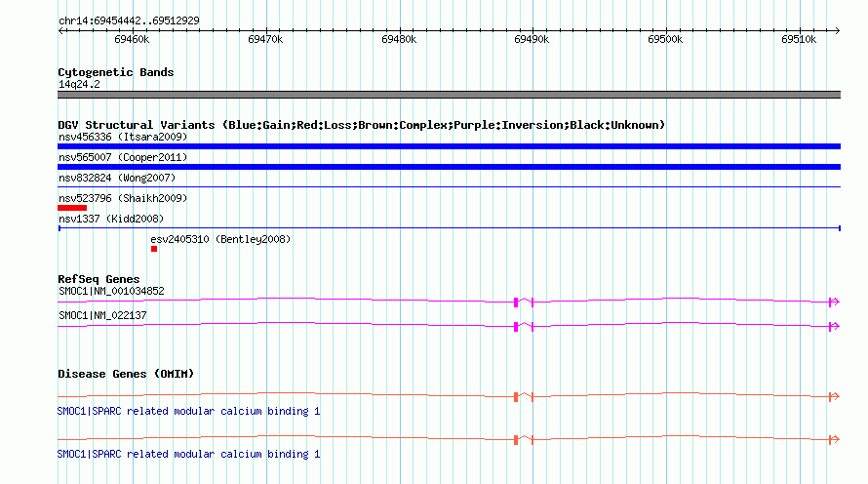Viewport: 868px width, 484px height.
Task: Click the left arrow end of the ruler
Action: point(60,30)
